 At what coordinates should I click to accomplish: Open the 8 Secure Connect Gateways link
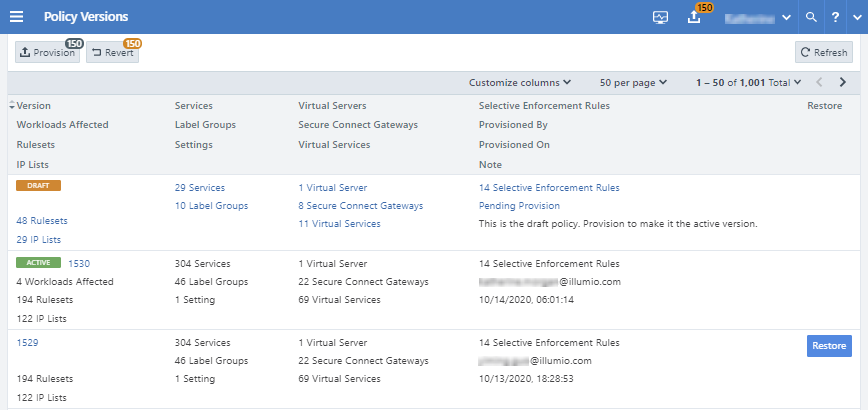(361, 205)
